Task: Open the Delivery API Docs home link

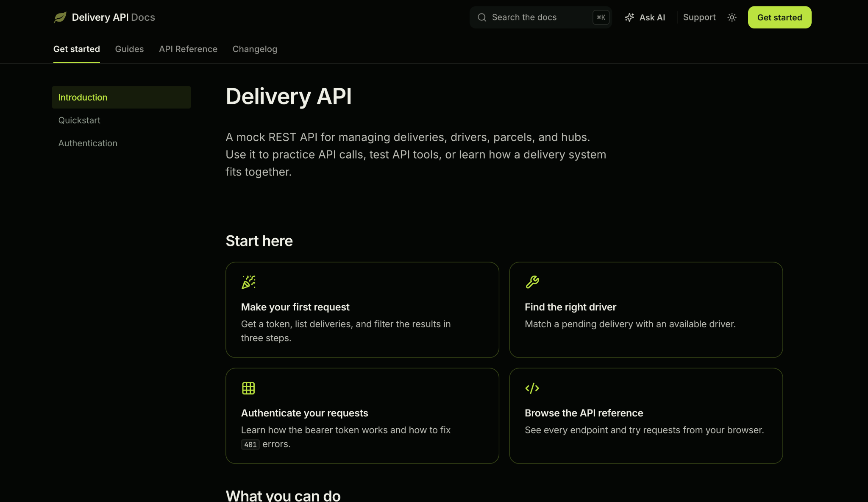Action: coord(104,17)
